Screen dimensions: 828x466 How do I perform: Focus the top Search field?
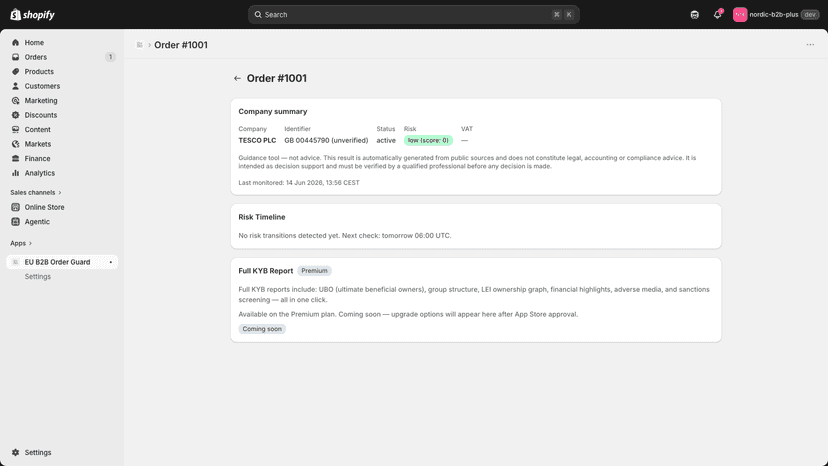click(x=414, y=15)
